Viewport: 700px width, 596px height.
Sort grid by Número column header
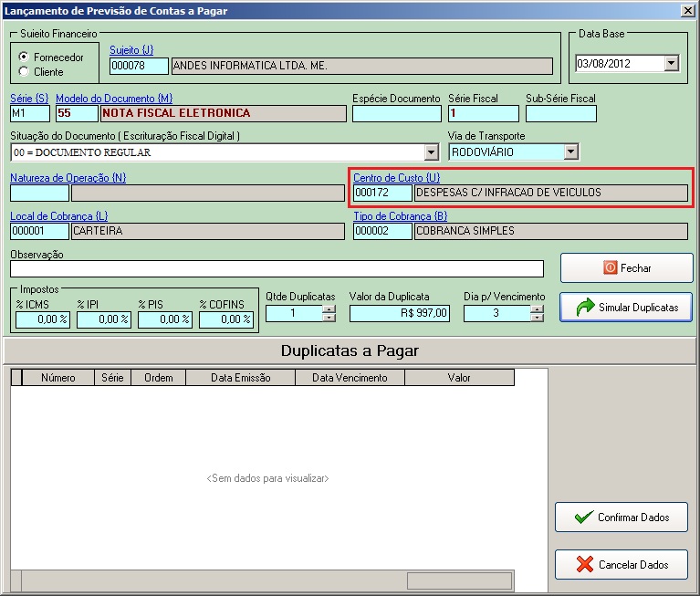tap(58, 378)
